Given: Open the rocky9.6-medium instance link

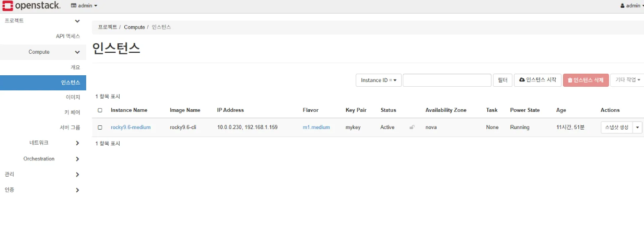Looking at the screenshot, I should [131, 127].
